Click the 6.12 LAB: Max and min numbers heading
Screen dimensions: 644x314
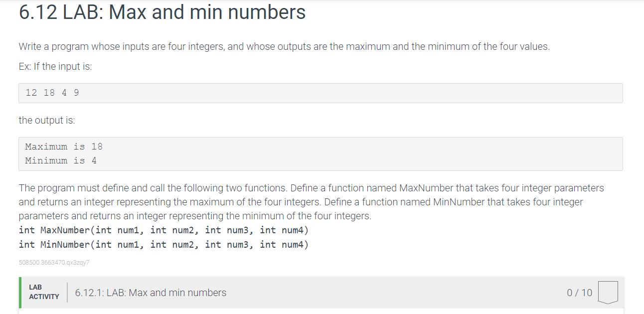click(x=161, y=12)
